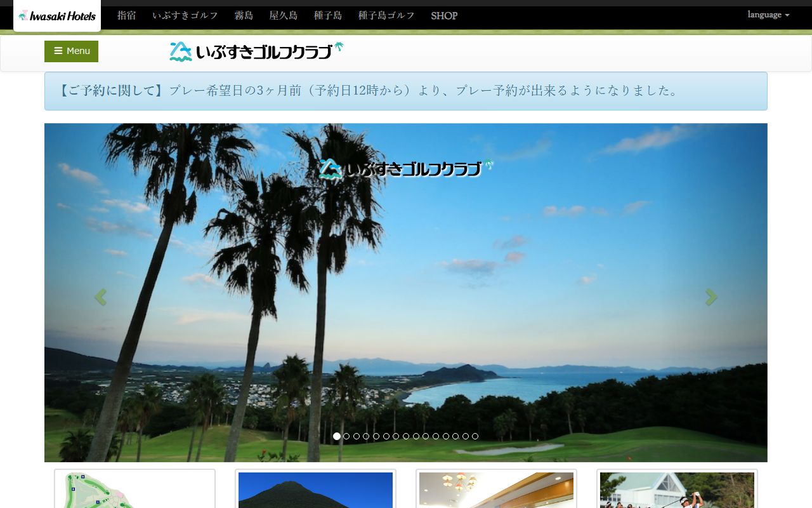
Task: Show next carousel slide arrow
Action: [x=712, y=297]
